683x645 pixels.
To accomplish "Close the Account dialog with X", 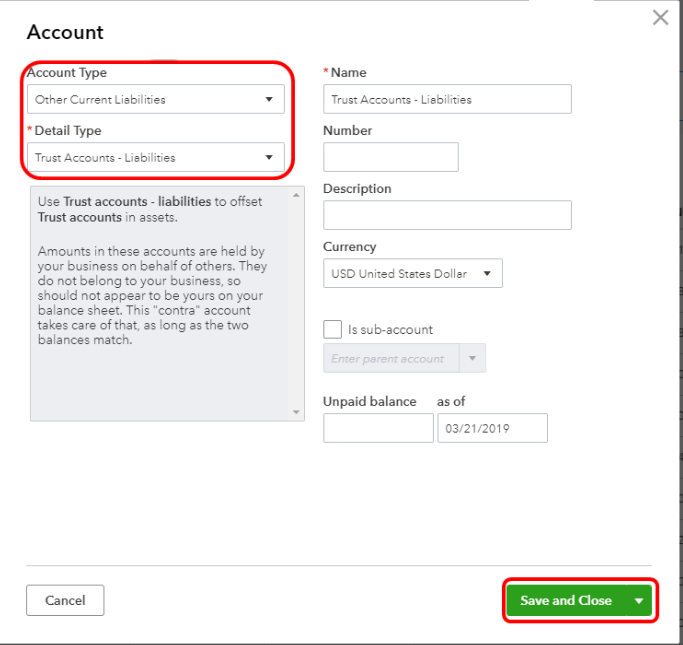I will tap(660, 17).
